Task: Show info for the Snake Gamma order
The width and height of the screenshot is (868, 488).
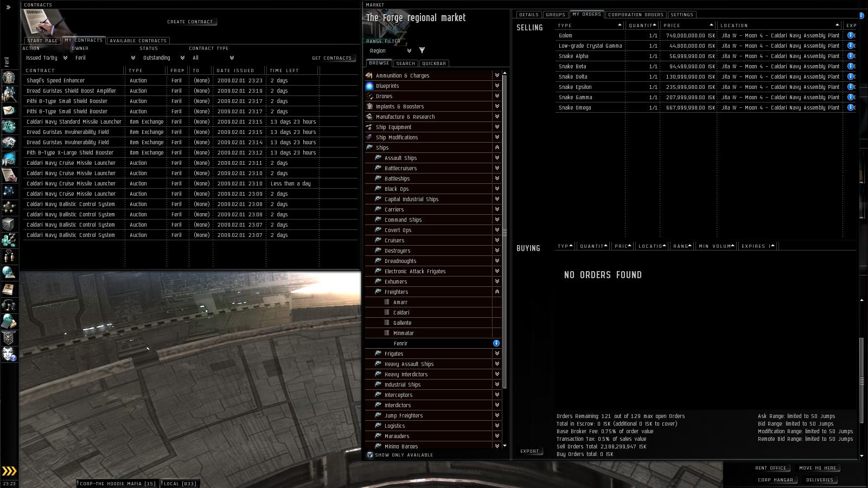Action: pos(850,97)
